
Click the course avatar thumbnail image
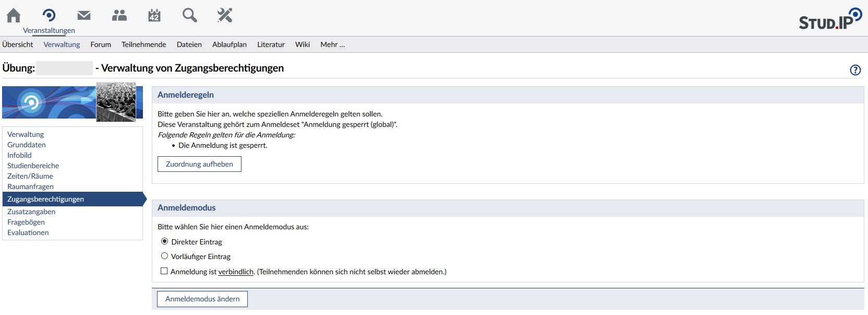(116, 102)
